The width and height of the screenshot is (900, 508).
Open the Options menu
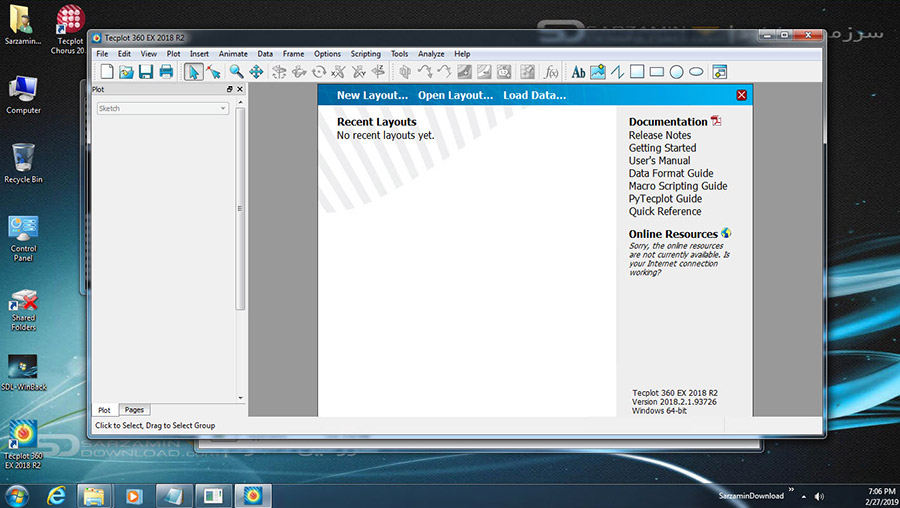click(x=327, y=54)
